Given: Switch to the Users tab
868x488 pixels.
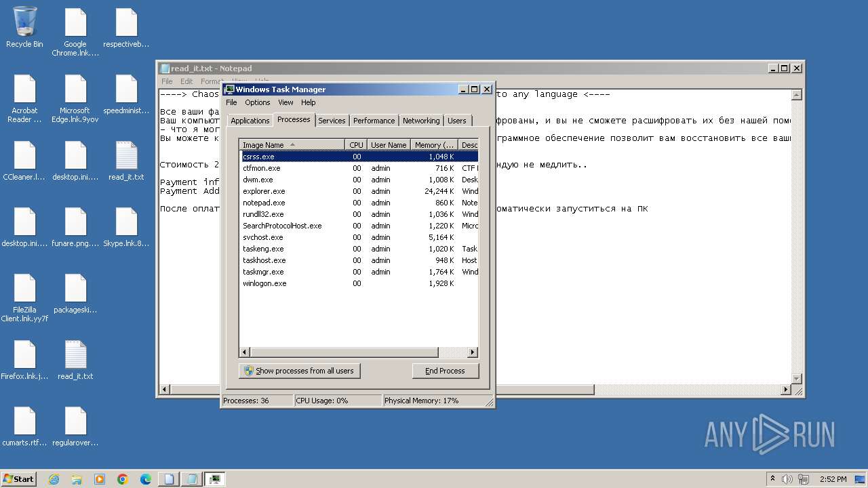Looking at the screenshot, I should (x=457, y=121).
